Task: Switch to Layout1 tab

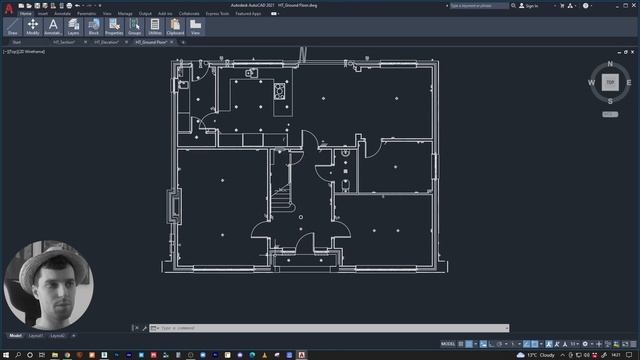Action: pos(36,336)
